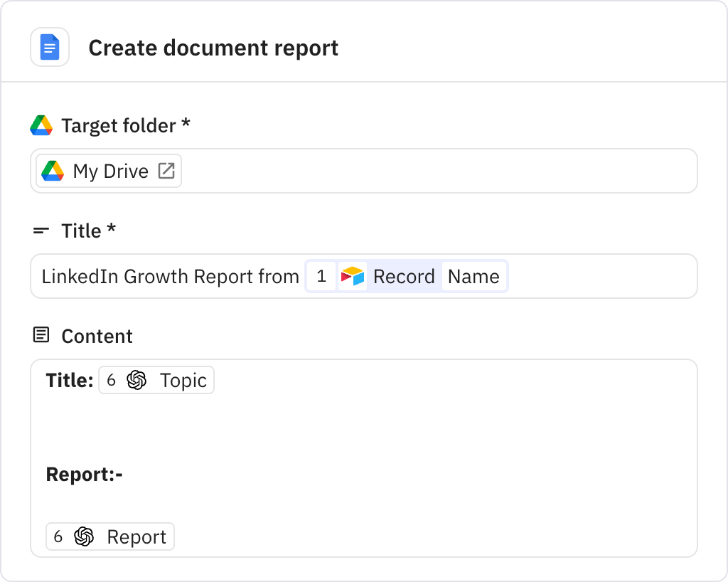
Task: Click the Google Drive icon beside Target folder label
Action: point(41,124)
